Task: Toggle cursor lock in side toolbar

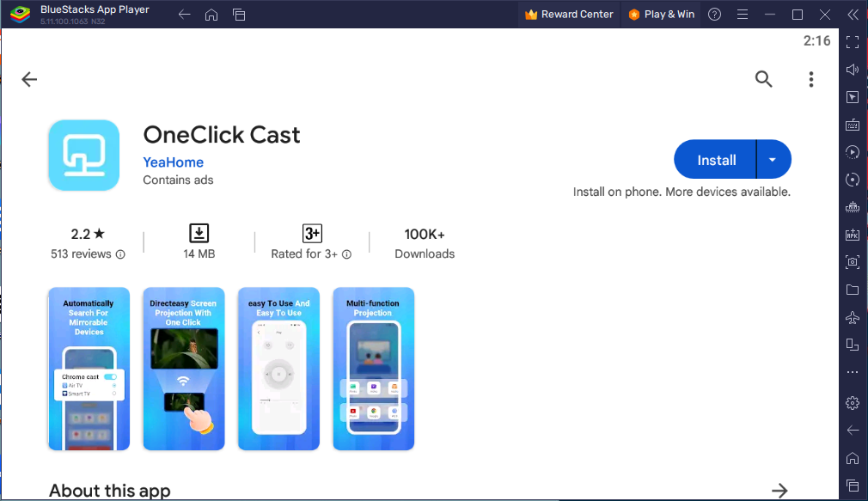Action: 853,97
